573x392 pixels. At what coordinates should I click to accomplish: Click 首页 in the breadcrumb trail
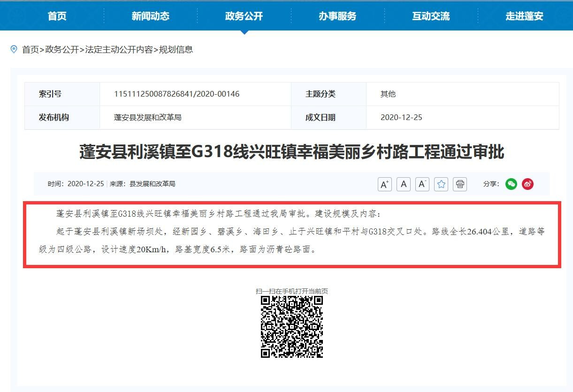31,50
